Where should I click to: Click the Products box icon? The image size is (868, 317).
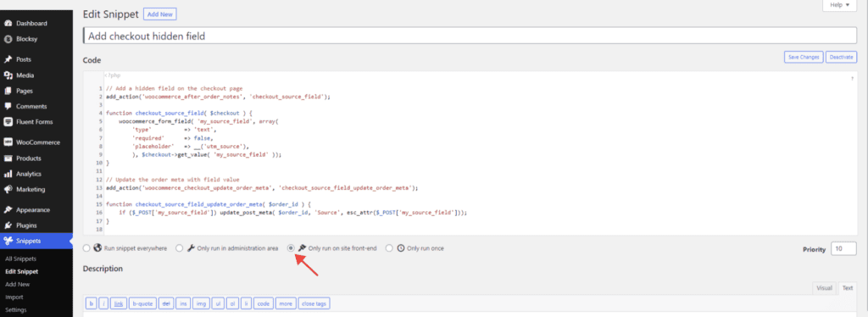coord(8,158)
